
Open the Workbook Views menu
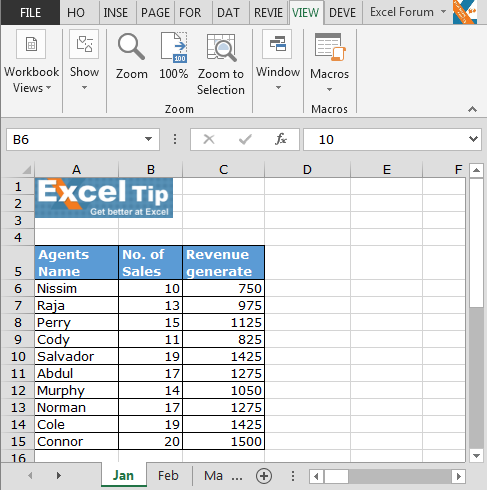tap(31, 62)
